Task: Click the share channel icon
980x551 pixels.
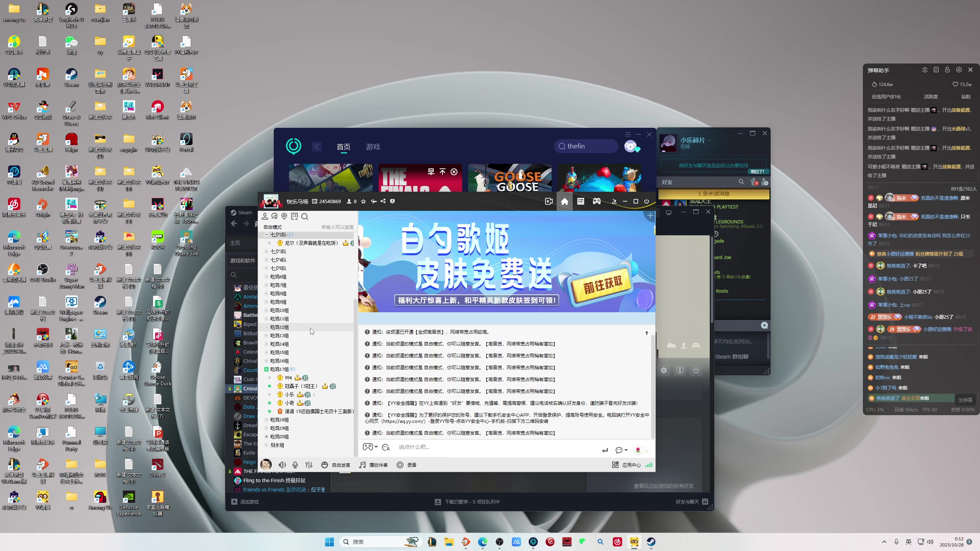Action: pos(383,201)
